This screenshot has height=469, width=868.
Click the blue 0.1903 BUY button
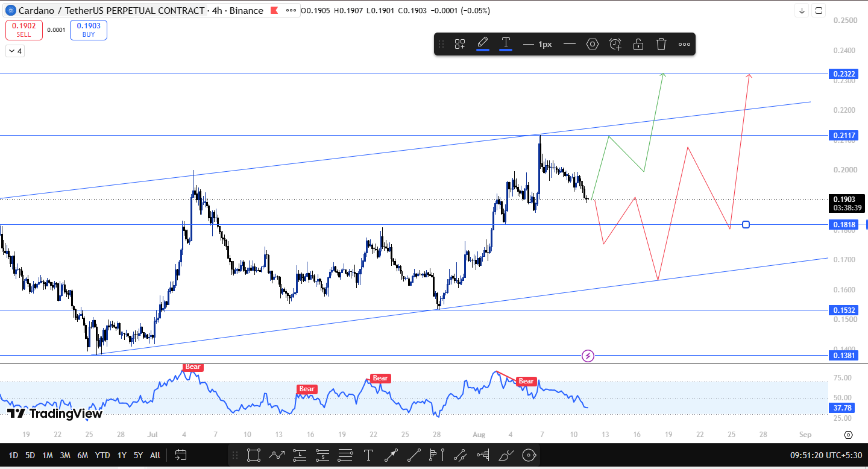(89, 30)
